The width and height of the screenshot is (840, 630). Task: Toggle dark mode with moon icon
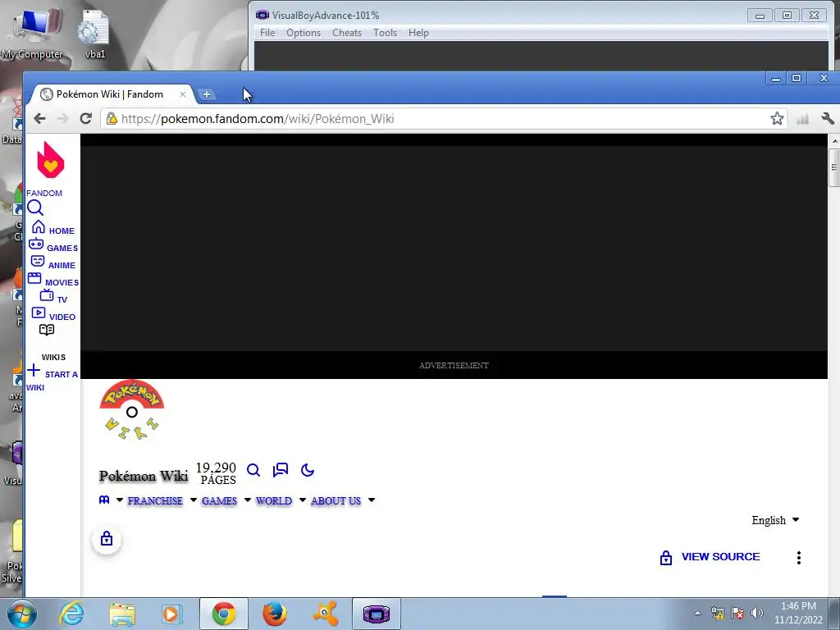(x=308, y=470)
